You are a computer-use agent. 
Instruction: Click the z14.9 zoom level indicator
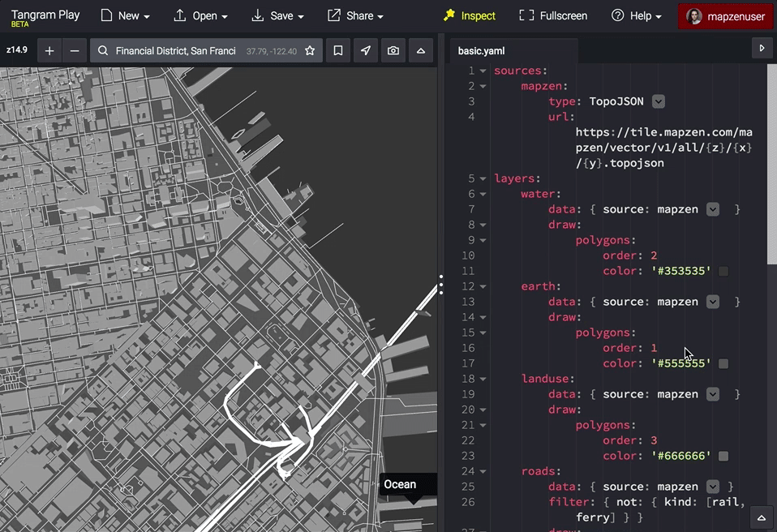click(17, 50)
